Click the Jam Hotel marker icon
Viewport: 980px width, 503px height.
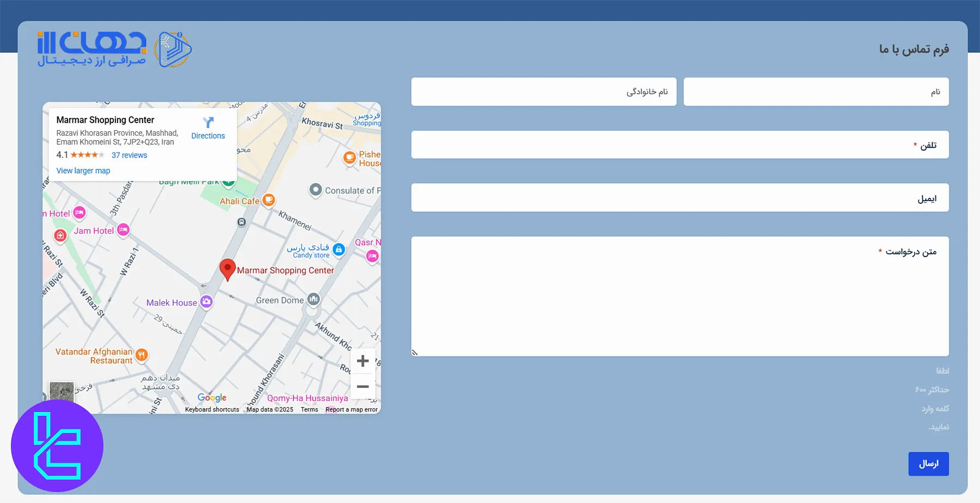pos(124,230)
